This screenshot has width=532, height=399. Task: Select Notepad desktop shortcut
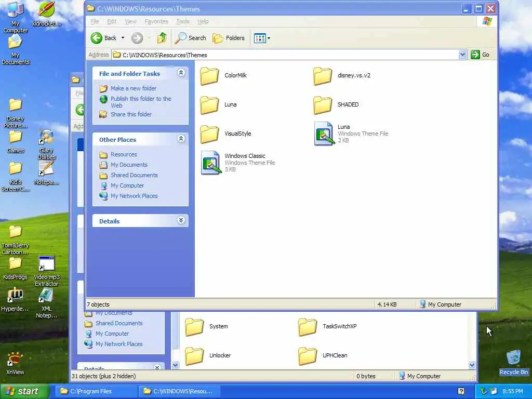point(46,173)
